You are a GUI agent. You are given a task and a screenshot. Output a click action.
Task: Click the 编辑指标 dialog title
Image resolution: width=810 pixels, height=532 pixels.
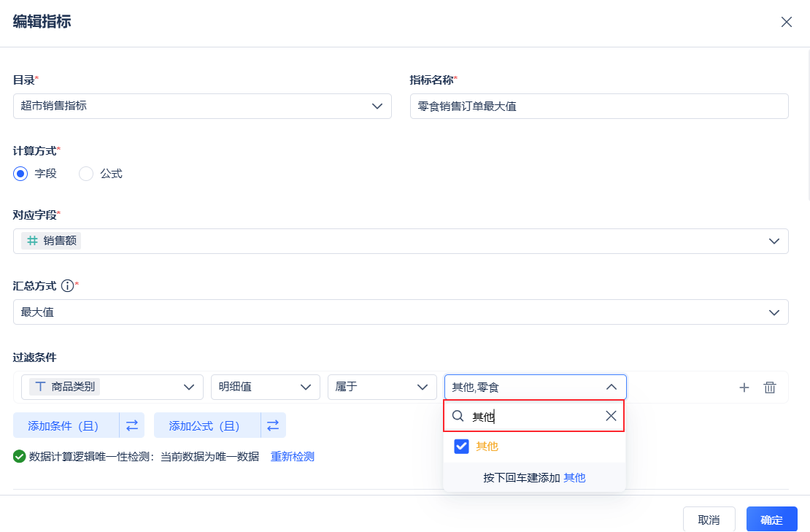(42, 22)
